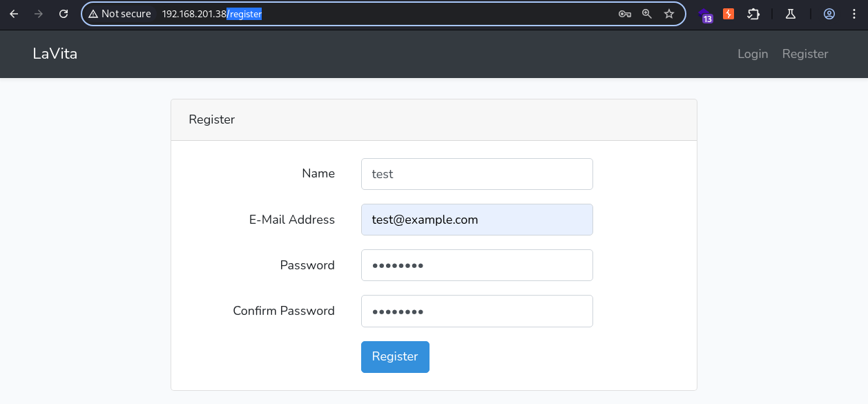Focus the Name input field
This screenshot has width=868, height=404.
tap(476, 174)
